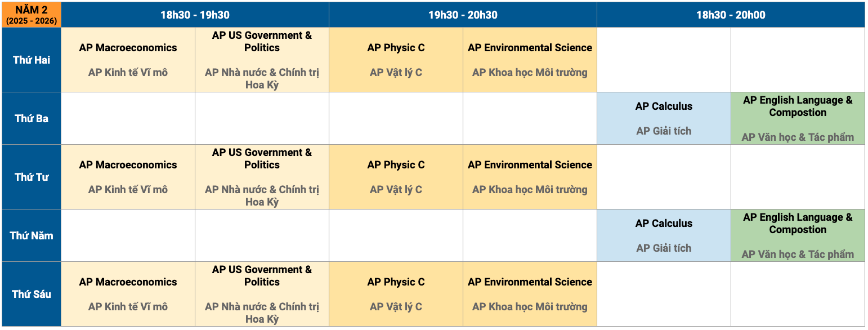
Task: Select the Thứ Hai row label
Action: point(31,60)
